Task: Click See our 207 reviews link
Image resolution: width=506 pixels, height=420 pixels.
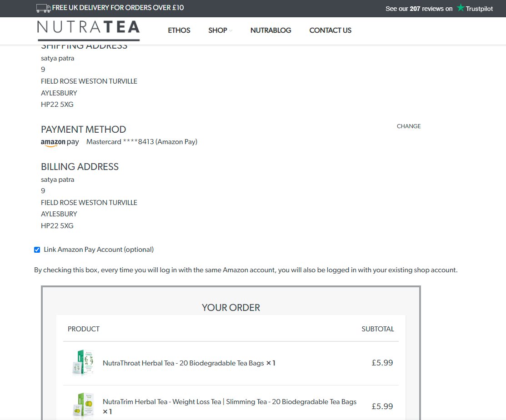Action: [419, 9]
